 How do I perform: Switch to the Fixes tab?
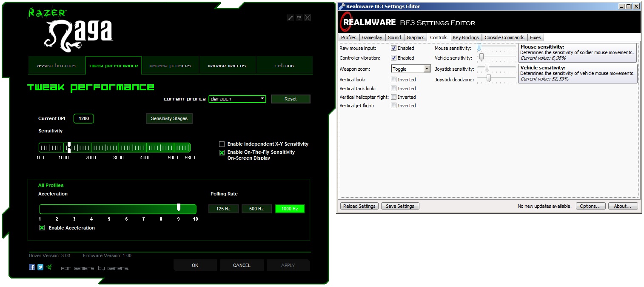[536, 37]
